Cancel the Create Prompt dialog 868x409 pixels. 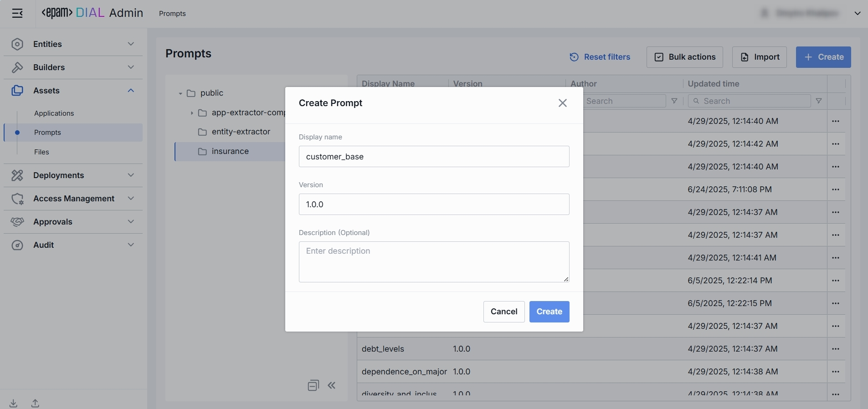[503, 312]
